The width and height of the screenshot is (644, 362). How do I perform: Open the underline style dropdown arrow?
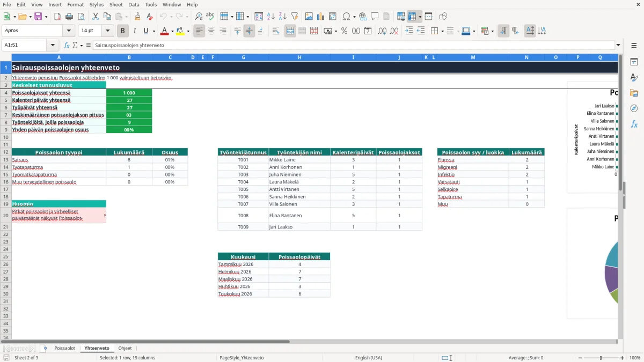153,31
